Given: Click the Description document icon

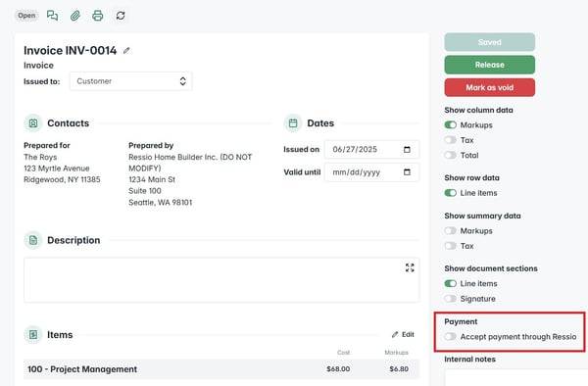Looking at the screenshot, I should (x=33, y=240).
